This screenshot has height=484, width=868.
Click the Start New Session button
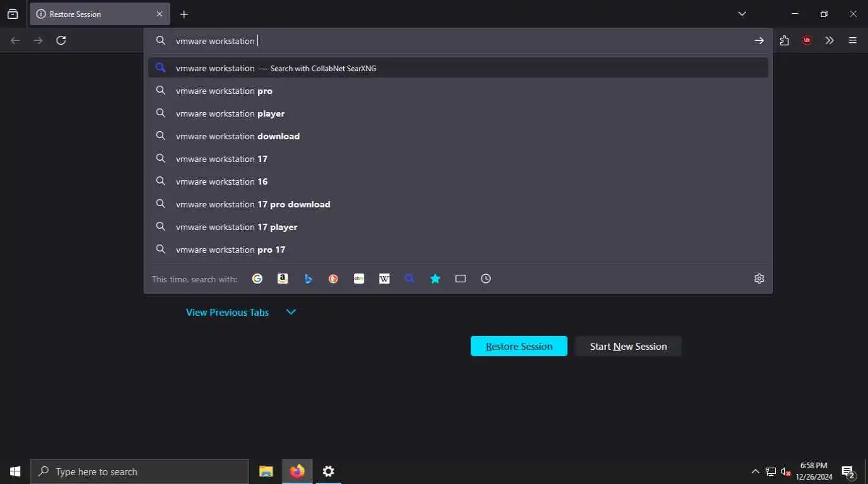coord(628,346)
